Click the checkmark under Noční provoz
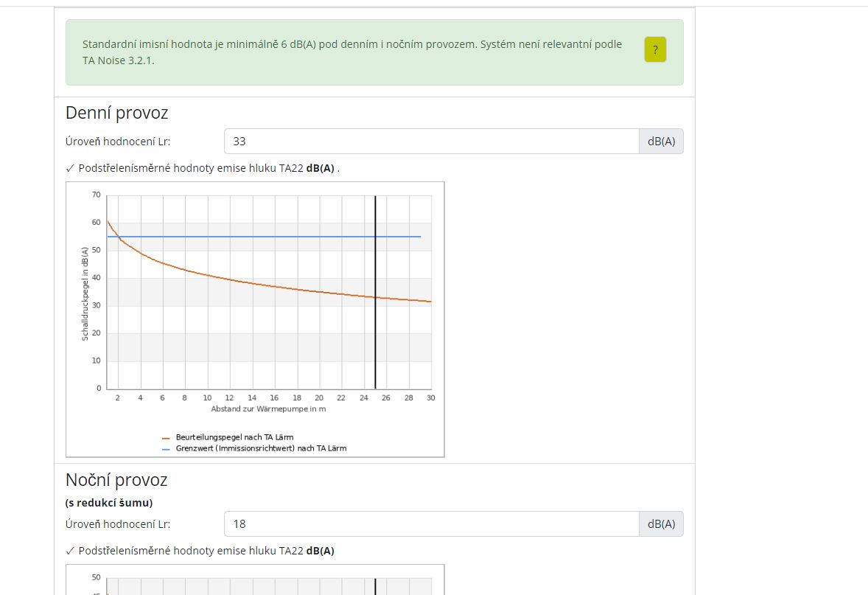The width and height of the screenshot is (868, 595). (70, 551)
